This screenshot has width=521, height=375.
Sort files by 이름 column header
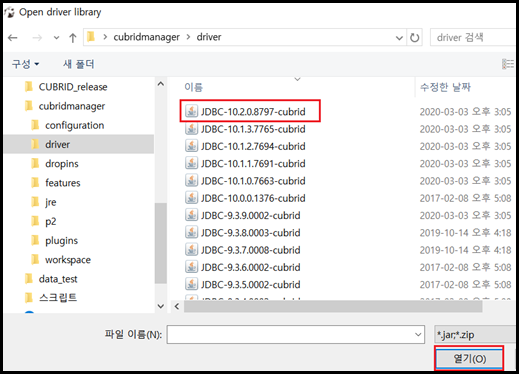193,87
